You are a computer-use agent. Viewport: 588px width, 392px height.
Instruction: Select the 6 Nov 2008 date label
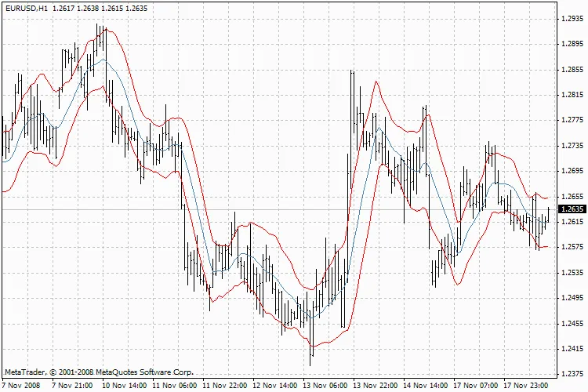22,386
